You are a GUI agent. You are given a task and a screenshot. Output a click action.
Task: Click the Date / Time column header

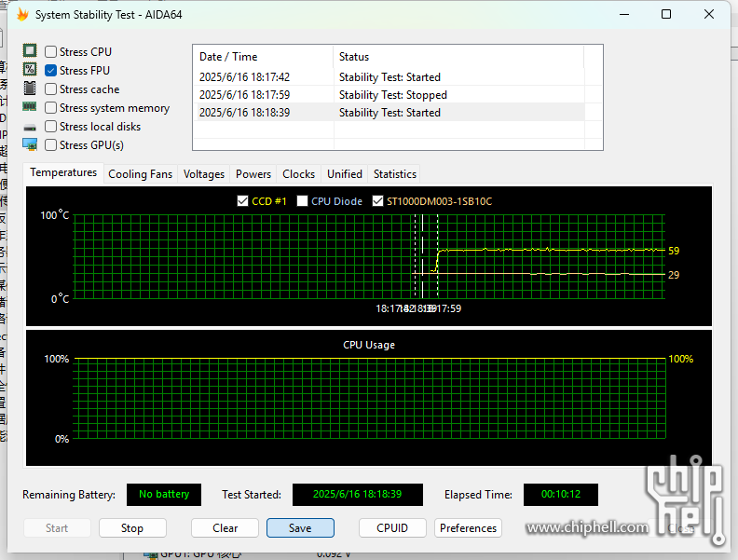point(263,57)
